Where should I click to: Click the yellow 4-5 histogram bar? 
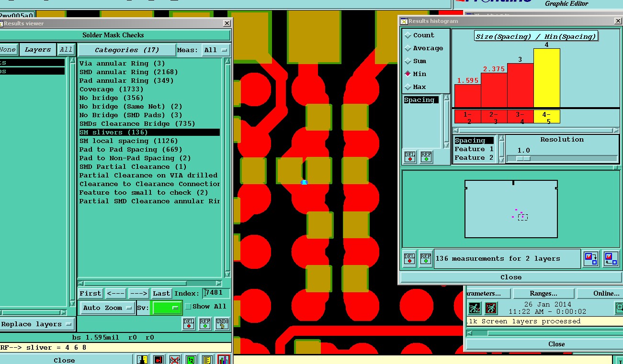546,78
